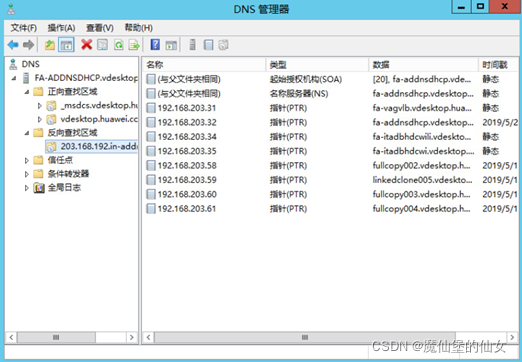The width and height of the screenshot is (522, 362).
Task: Click the records pane horizontal scrollbar thumb
Action: pos(305,337)
